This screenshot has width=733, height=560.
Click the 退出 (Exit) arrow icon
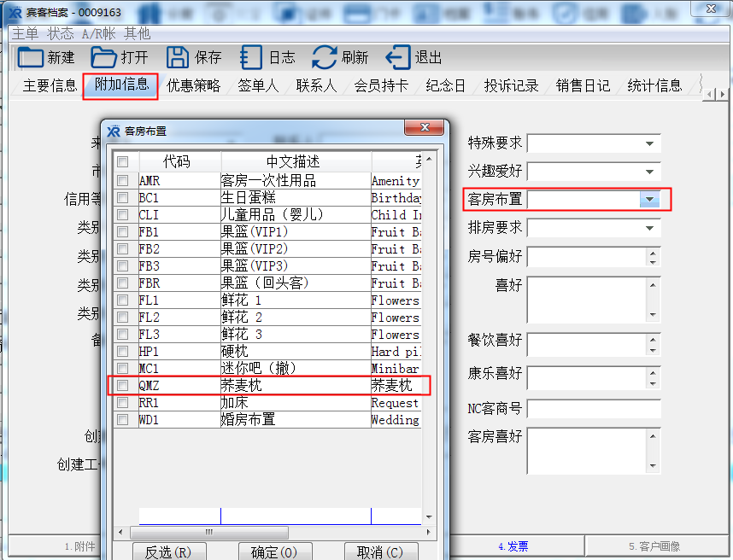[x=398, y=57]
